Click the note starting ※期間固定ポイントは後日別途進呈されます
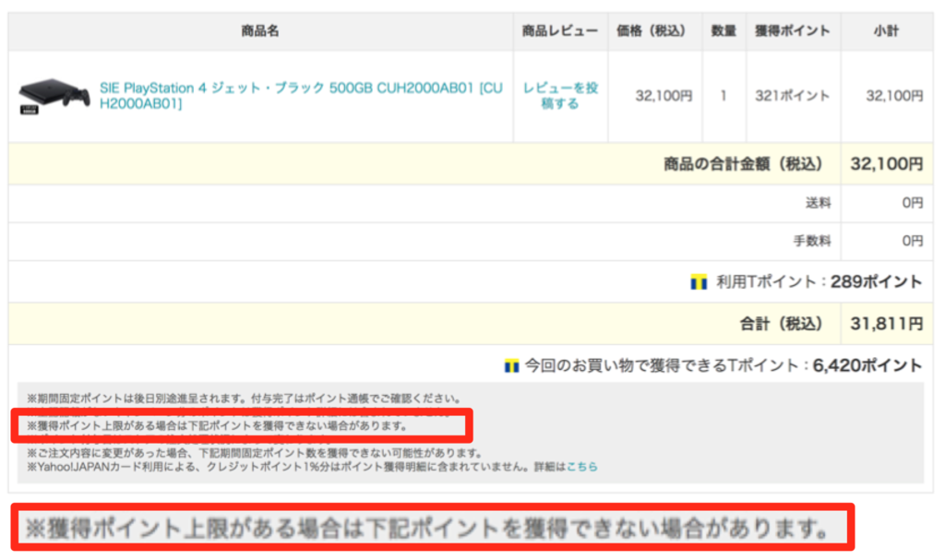This screenshot has height=560, width=945. pyautogui.click(x=244, y=399)
